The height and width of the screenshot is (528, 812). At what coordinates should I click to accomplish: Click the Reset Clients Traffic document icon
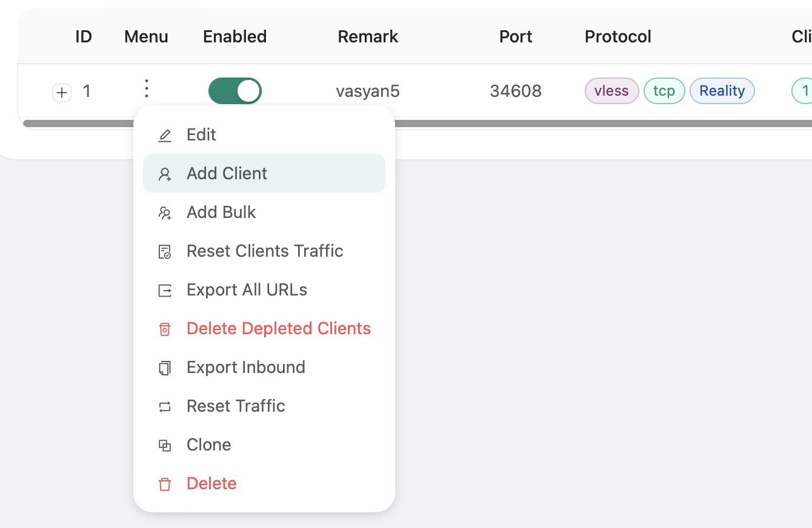point(165,251)
